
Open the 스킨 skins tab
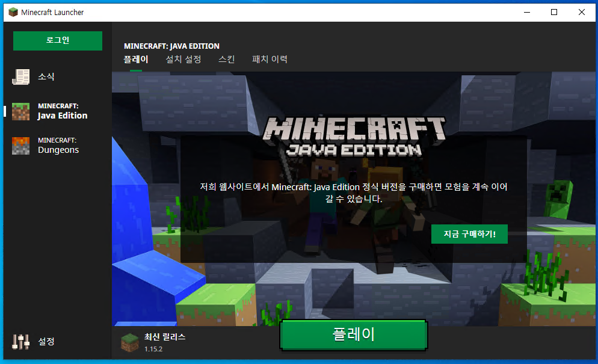227,59
